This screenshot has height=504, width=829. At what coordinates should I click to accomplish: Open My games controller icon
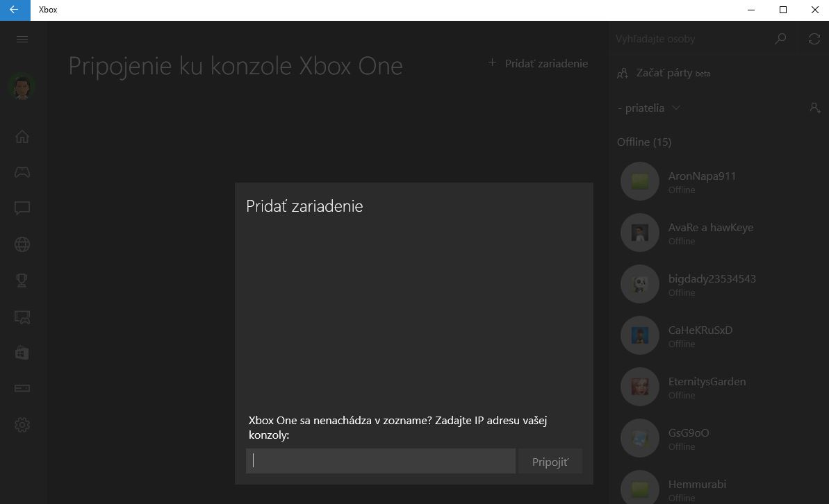coord(22,172)
